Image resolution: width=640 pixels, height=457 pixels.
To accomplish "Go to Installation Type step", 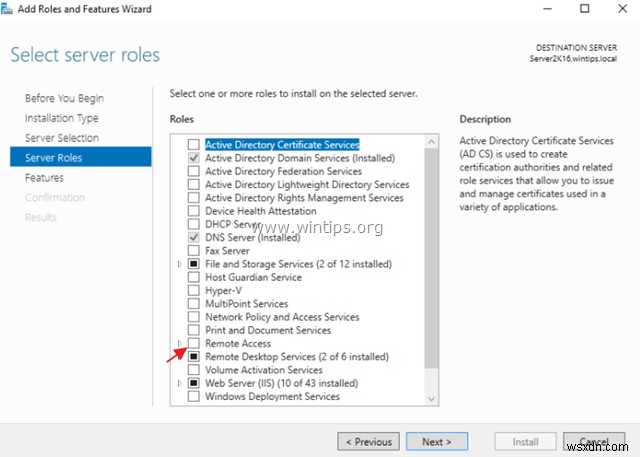I will click(61, 118).
